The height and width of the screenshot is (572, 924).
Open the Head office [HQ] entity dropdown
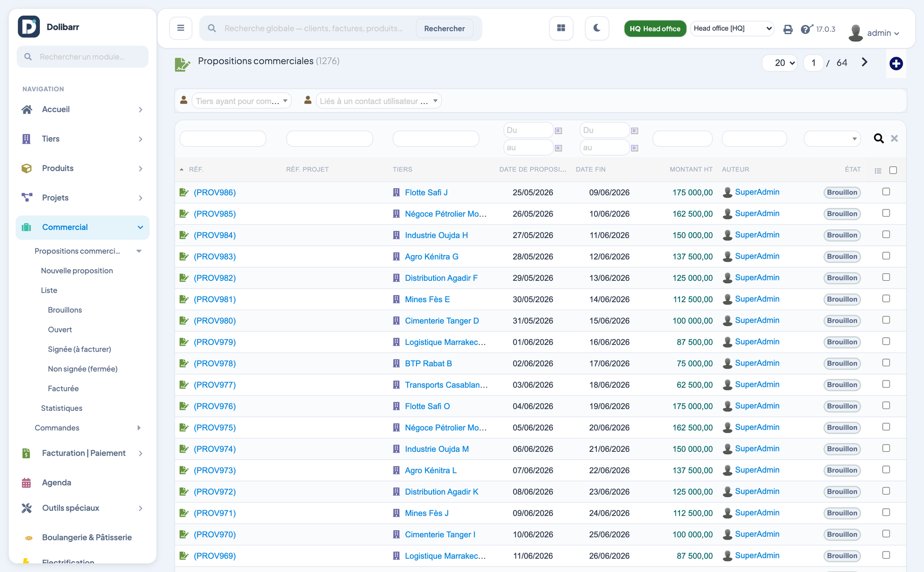point(732,29)
